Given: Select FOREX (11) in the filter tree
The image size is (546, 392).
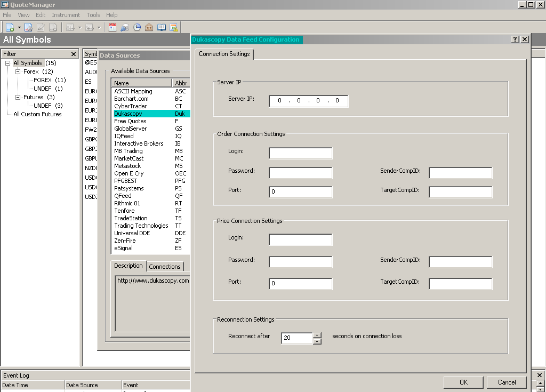Looking at the screenshot, I should pos(50,80).
